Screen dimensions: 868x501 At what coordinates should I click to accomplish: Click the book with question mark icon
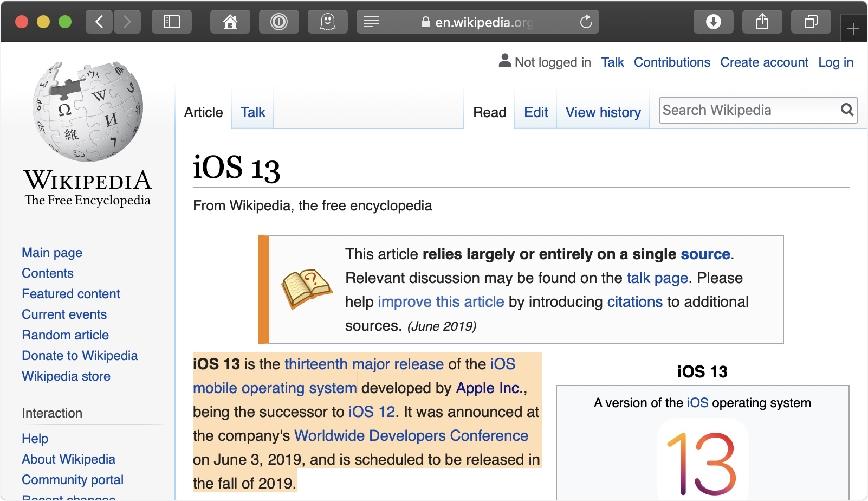click(x=307, y=288)
